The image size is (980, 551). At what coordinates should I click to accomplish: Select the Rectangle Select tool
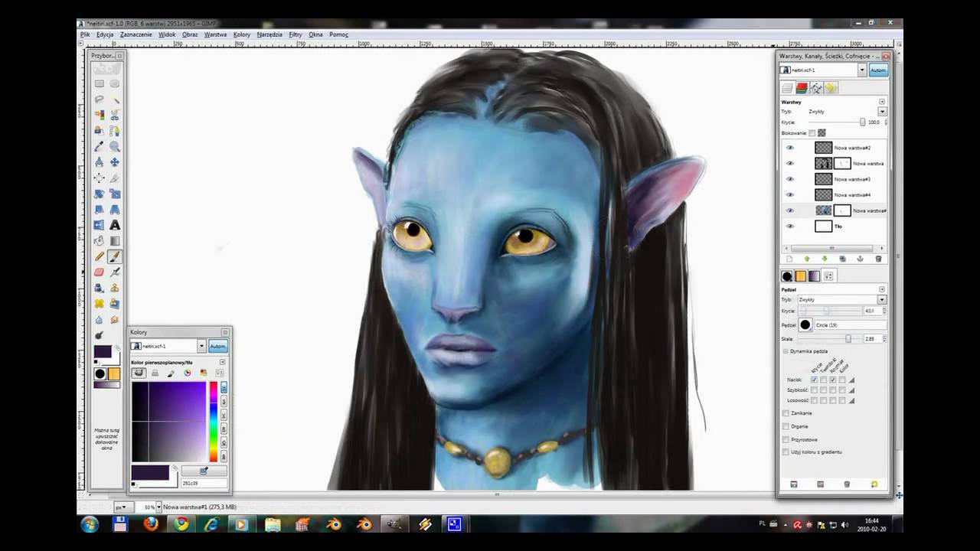coord(99,83)
